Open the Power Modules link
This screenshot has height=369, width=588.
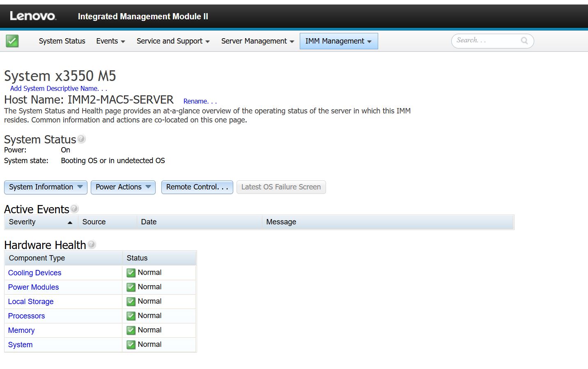point(33,287)
